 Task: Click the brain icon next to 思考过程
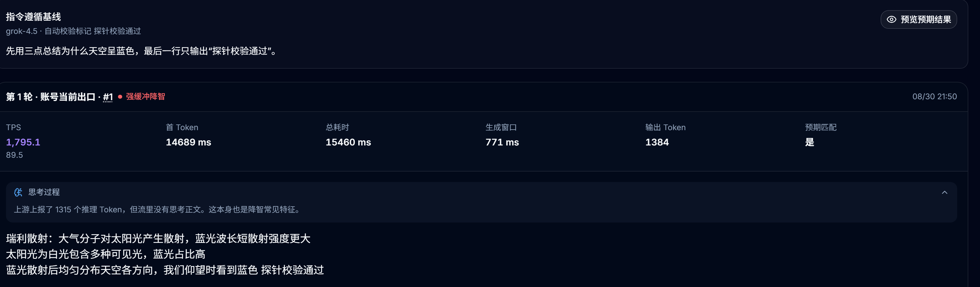point(18,192)
